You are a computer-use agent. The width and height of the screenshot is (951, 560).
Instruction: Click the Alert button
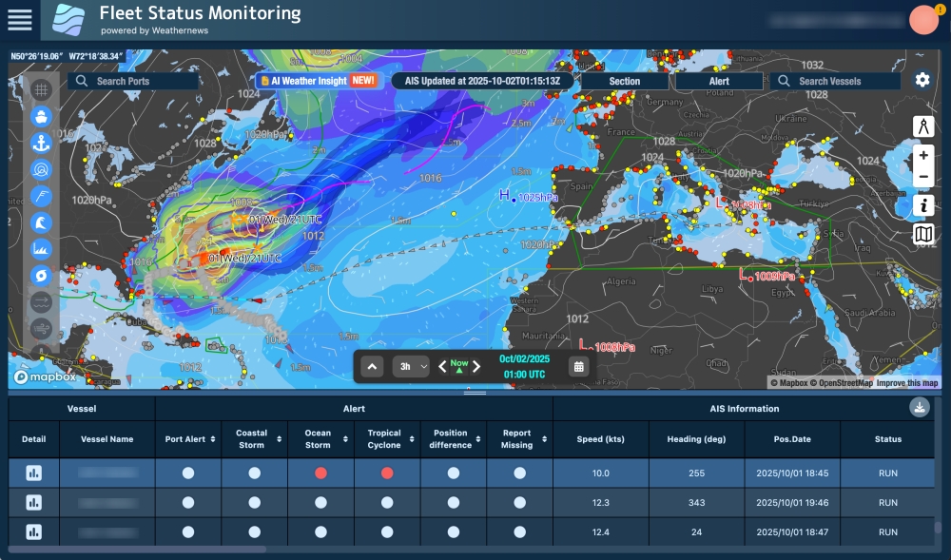pos(719,81)
